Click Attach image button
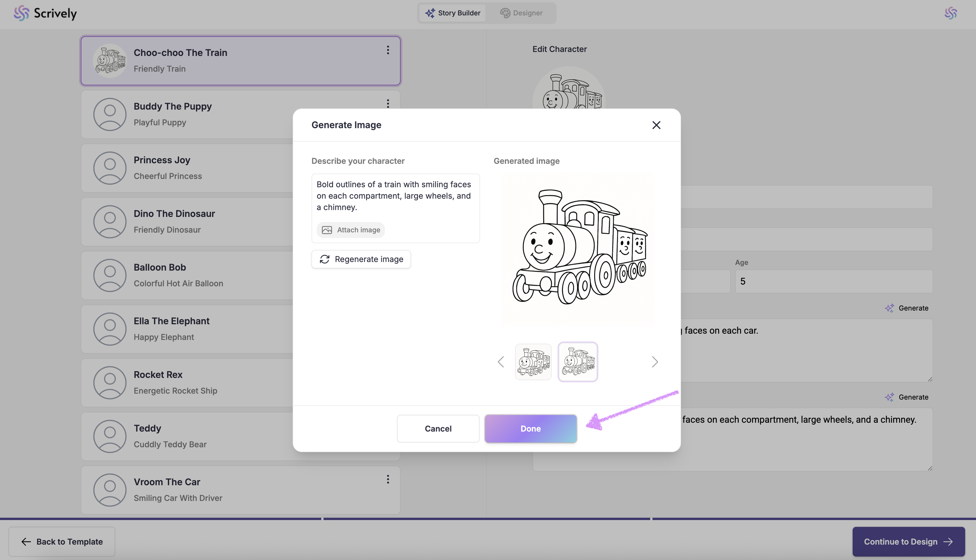 [350, 230]
